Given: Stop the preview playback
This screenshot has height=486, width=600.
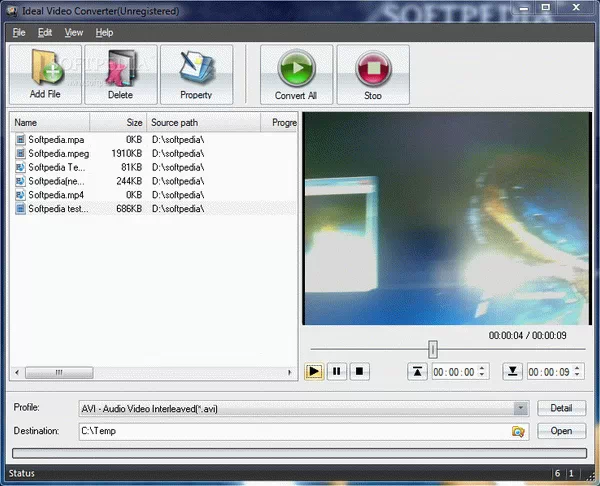Looking at the screenshot, I should click(x=359, y=371).
